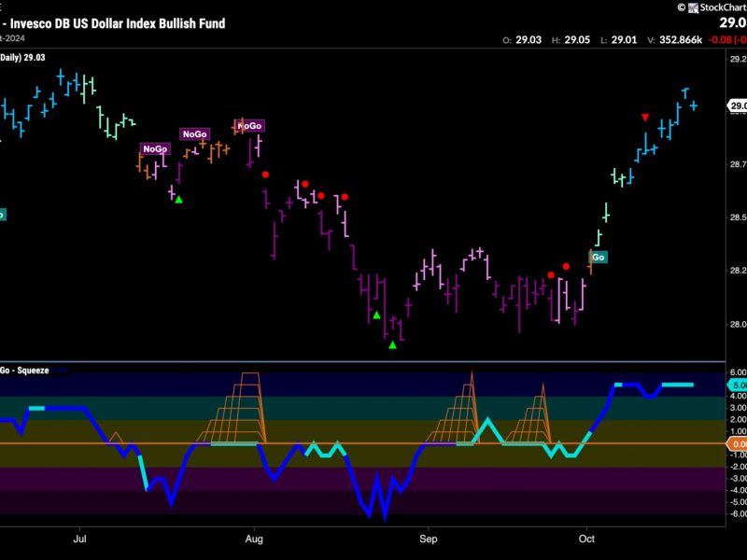This screenshot has height=560, width=747.
Task: Click the 28.2 price axis label
Action: pos(738,271)
